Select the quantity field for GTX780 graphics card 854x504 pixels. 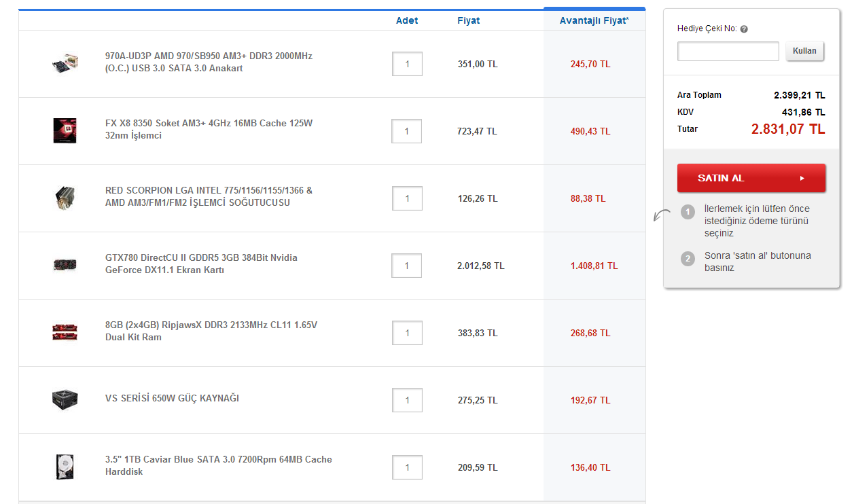point(406,266)
